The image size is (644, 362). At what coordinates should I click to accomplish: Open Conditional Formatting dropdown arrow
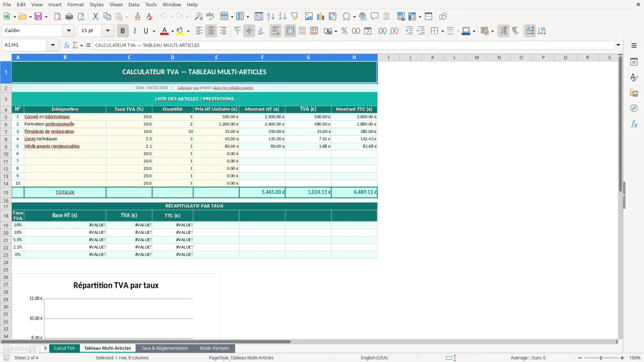(x=492, y=31)
